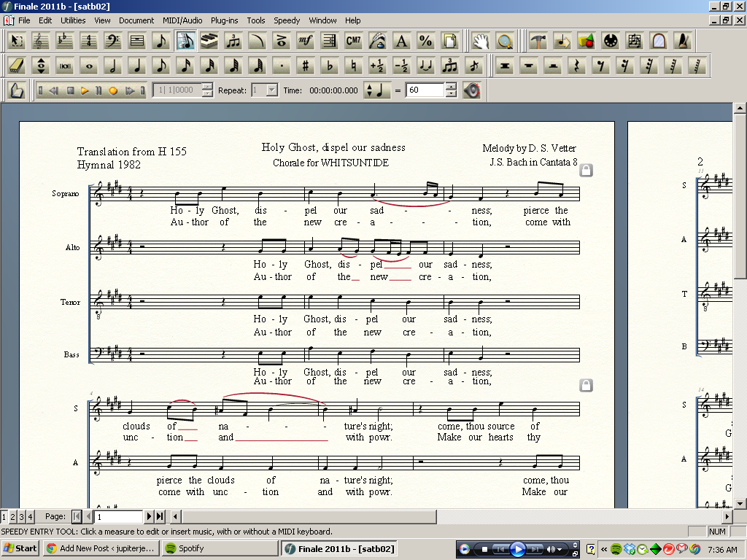Image resolution: width=747 pixels, height=560 pixels.
Task: Activate the Tempo metronome tool
Action: click(683, 41)
